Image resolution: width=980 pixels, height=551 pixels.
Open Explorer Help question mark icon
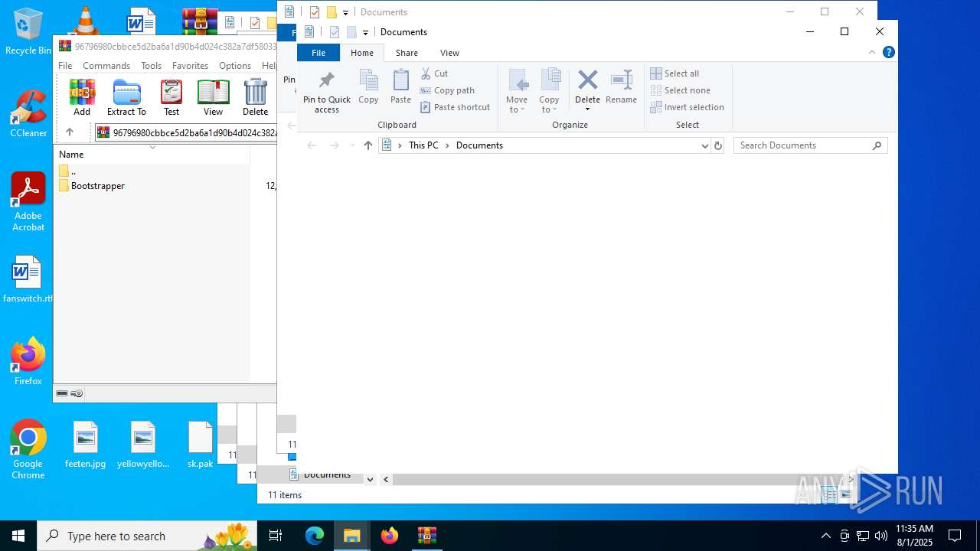tap(889, 52)
